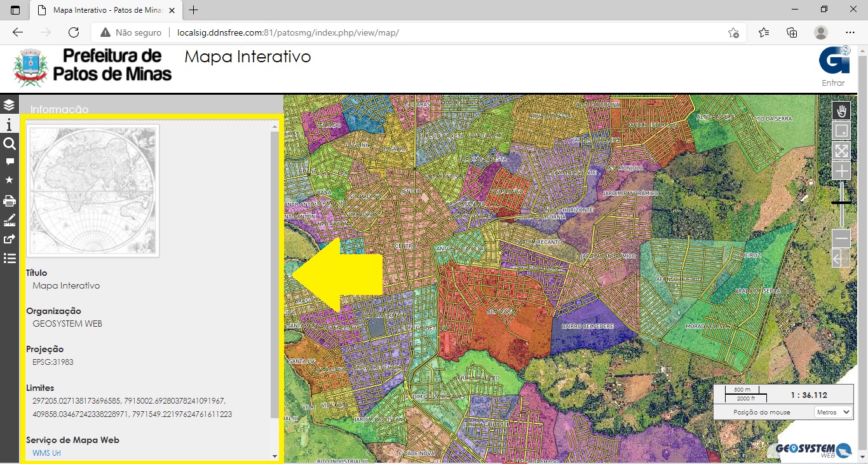Activate the zoom-to-rectangle map tool
This screenshot has width=868, height=464.
point(841,131)
